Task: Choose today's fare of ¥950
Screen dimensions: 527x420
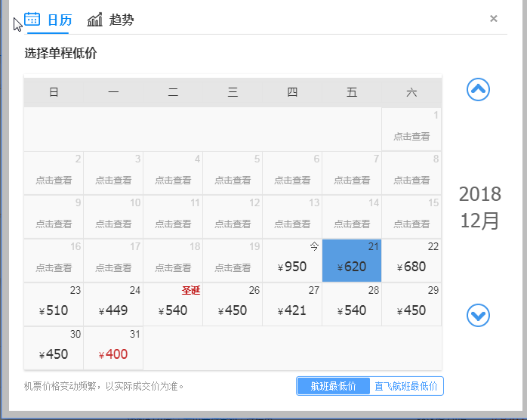Action: coord(292,261)
